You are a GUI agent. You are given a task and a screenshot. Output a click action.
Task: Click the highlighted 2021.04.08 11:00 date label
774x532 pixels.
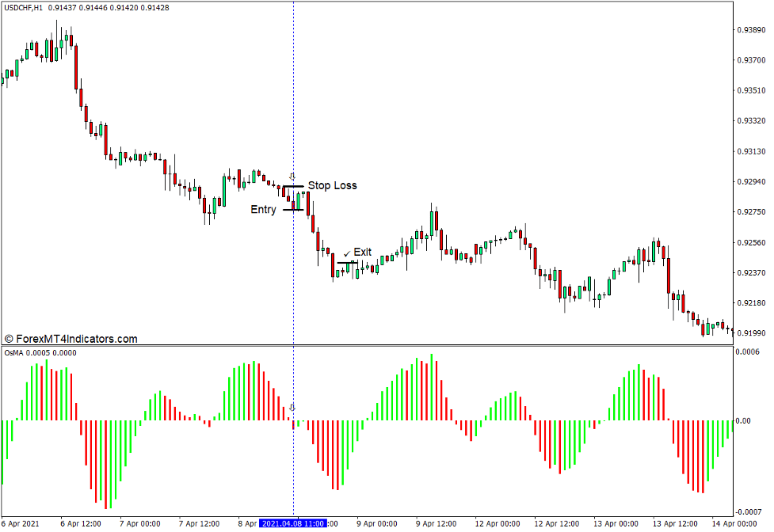click(293, 524)
